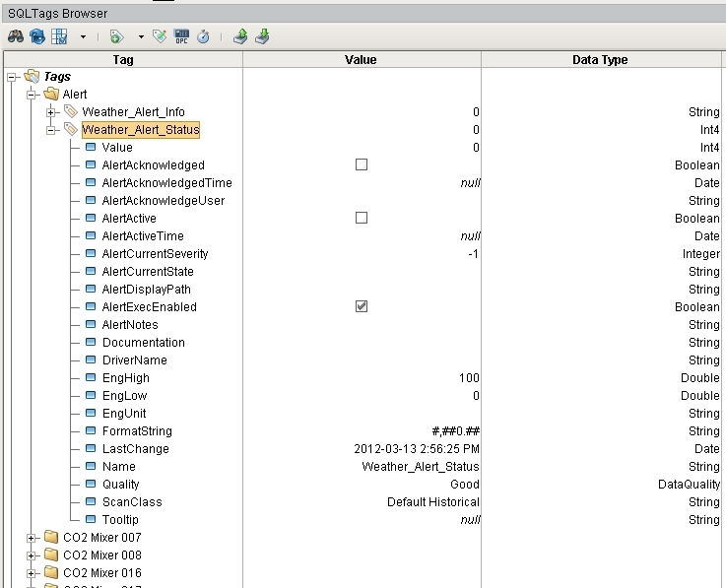Select the Weather_Alert_Info tag name
Viewport: 726px width, 588px height.
click(133, 112)
